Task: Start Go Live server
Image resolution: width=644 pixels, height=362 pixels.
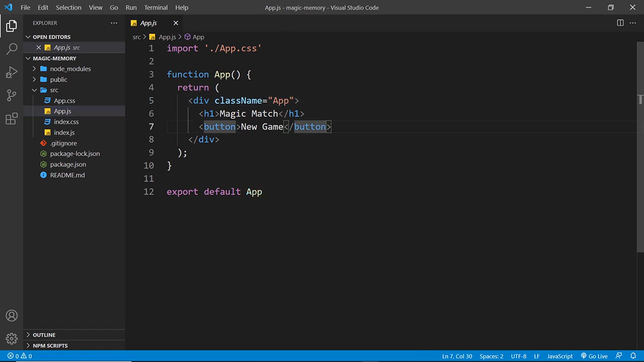Action: (594, 356)
